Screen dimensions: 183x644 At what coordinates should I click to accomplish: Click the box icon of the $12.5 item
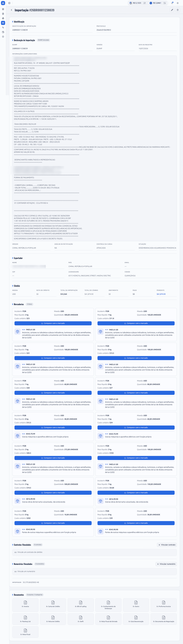coord(18,436)
